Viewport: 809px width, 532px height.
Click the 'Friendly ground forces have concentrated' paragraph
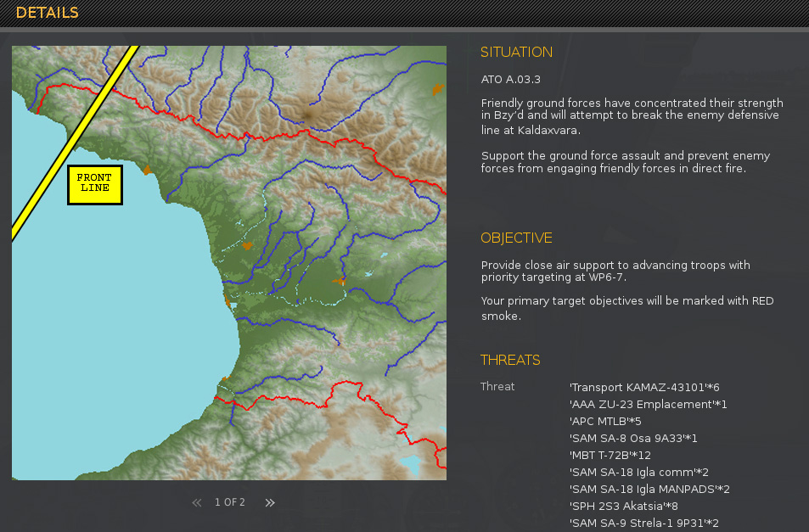632,116
